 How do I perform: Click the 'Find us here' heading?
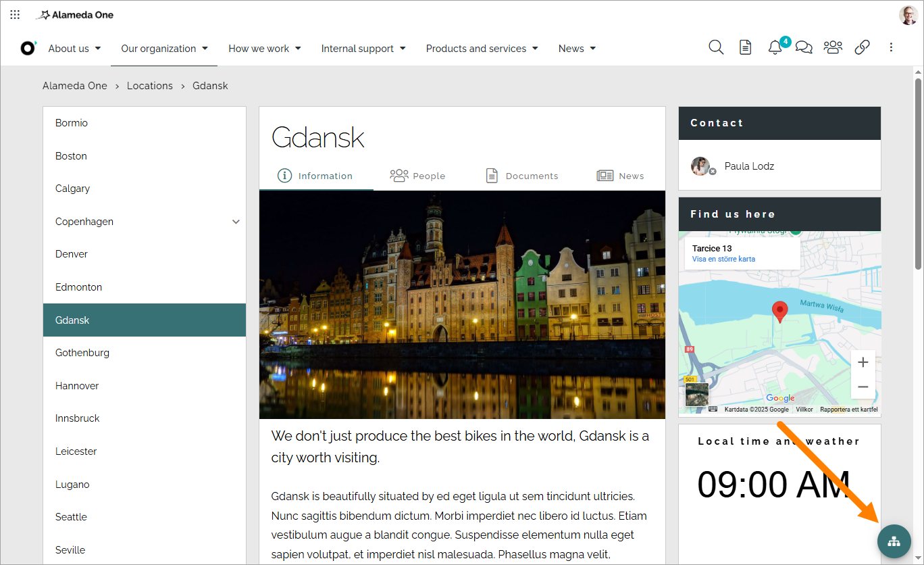point(733,214)
